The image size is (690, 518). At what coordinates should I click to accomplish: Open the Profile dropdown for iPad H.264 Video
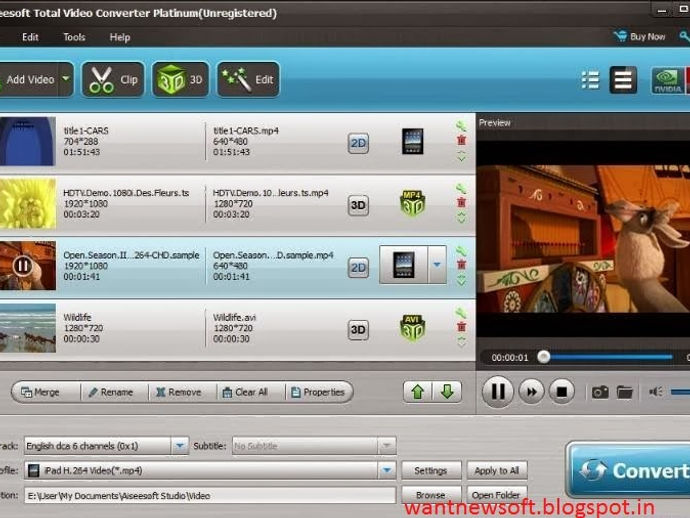coord(387,470)
